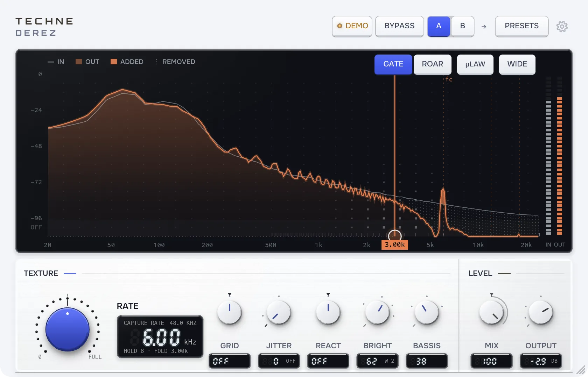Click the OUTPUT knob

(x=541, y=312)
